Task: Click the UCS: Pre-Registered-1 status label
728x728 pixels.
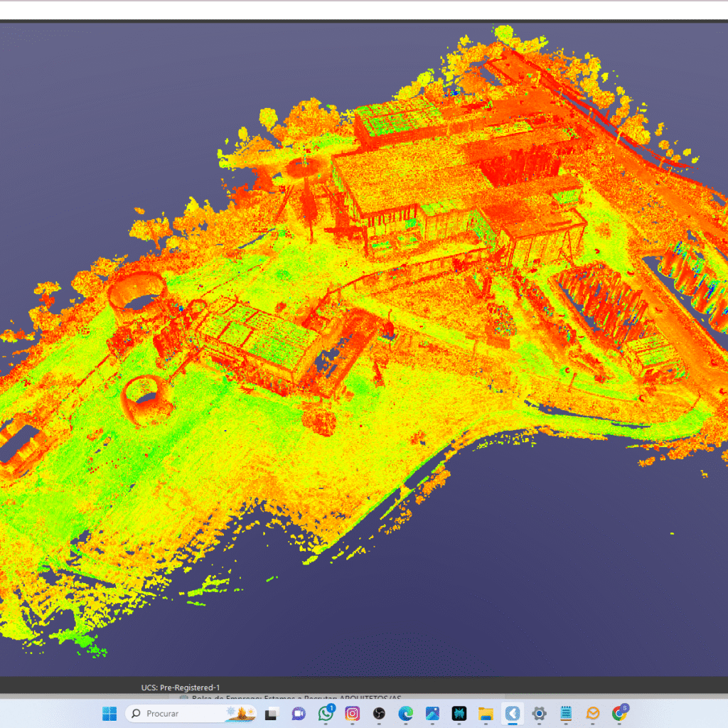Action: click(x=181, y=687)
